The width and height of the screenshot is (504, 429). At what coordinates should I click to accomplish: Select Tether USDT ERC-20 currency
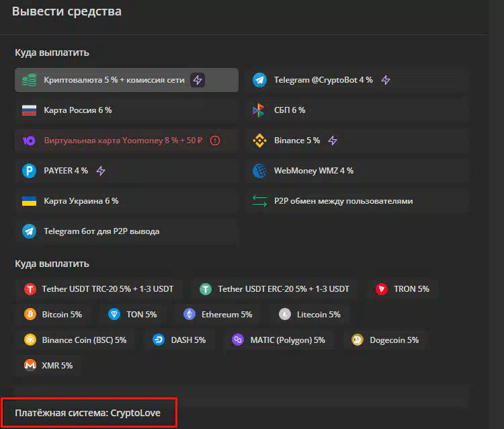point(274,288)
